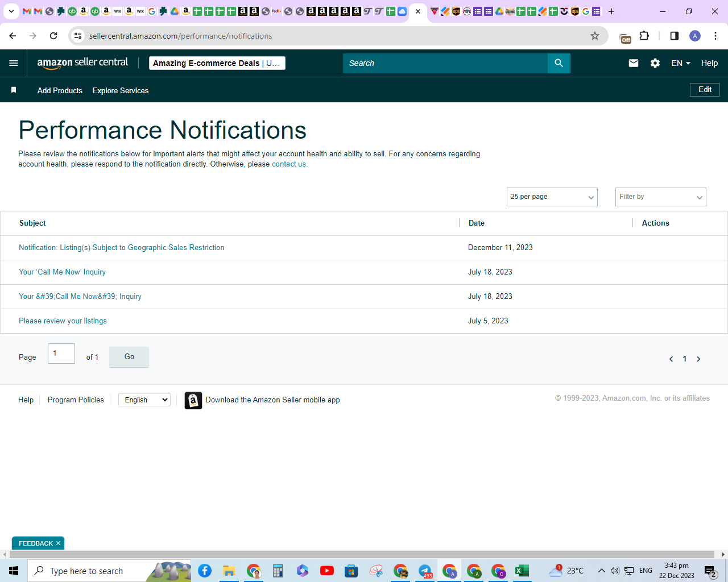Image resolution: width=728 pixels, height=582 pixels.
Task: Open the English footer language selector
Action: 144,400
